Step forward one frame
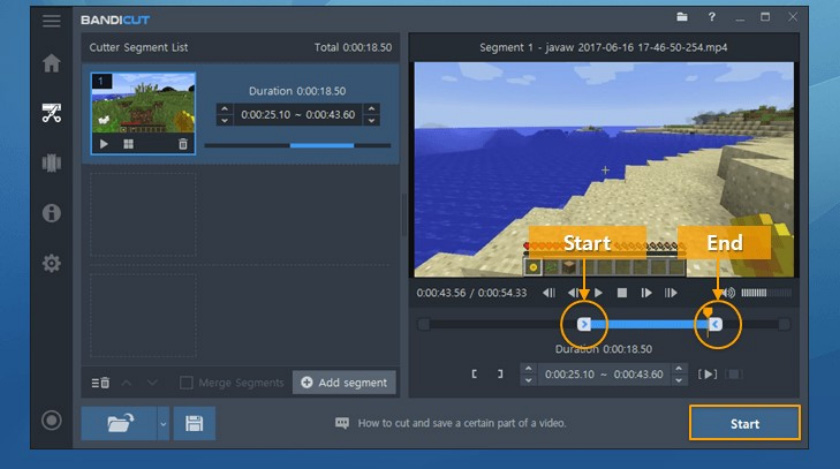840x469 pixels. [646, 293]
